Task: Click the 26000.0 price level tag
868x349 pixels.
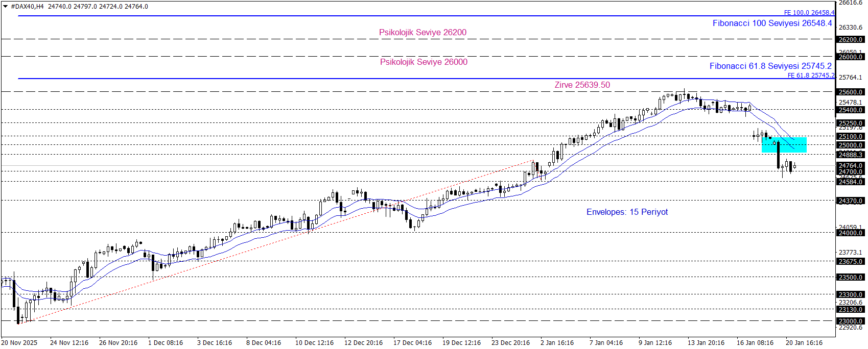Action: click(x=851, y=57)
